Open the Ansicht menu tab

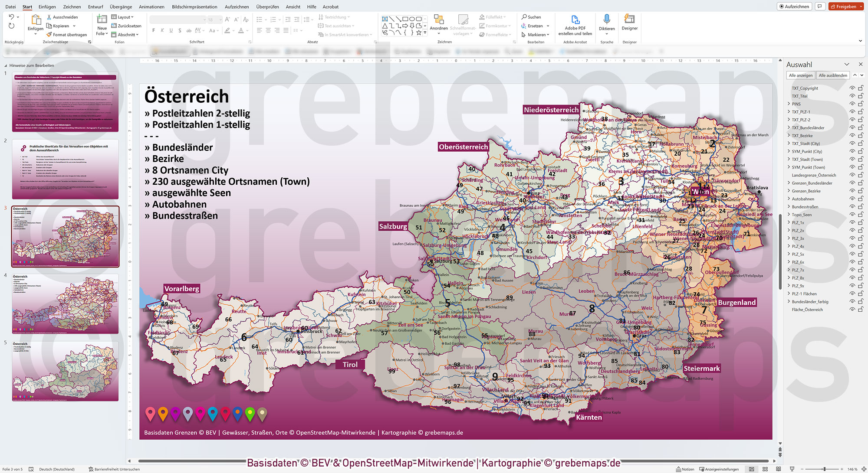pos(293,7)
